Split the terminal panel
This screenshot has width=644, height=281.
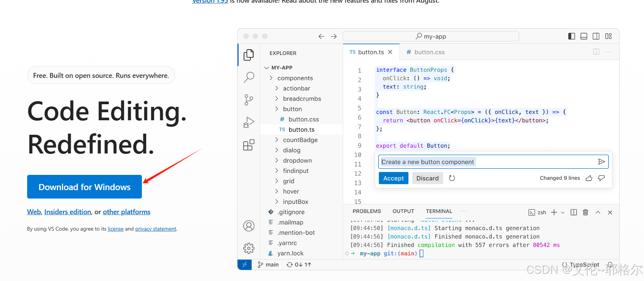click(x=574, y=212)
